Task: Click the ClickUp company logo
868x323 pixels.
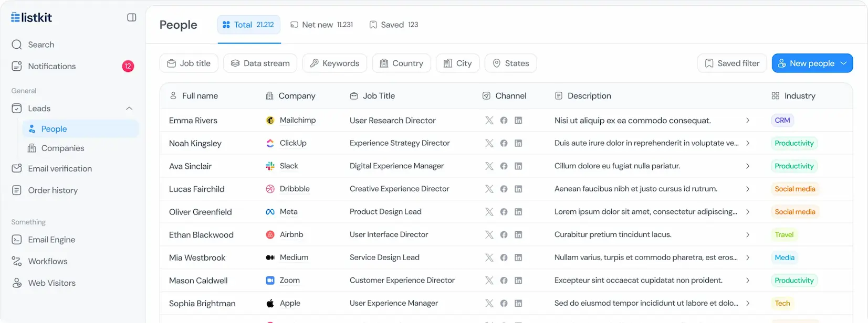Action: [x=270, y=143]
